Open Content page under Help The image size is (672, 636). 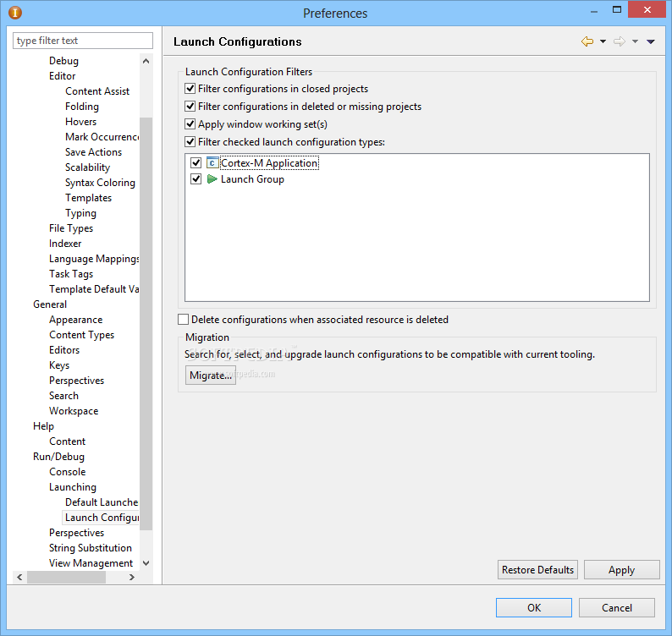tap(68, 441)
